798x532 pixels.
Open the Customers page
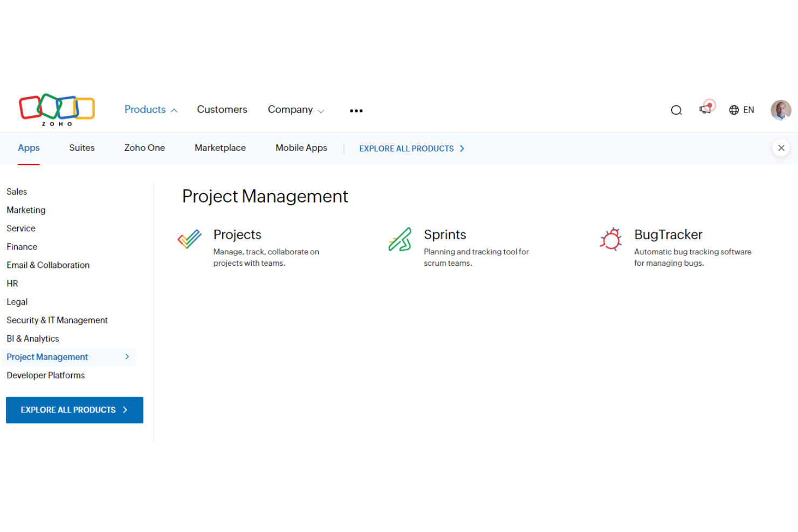(x=222, y=109)
